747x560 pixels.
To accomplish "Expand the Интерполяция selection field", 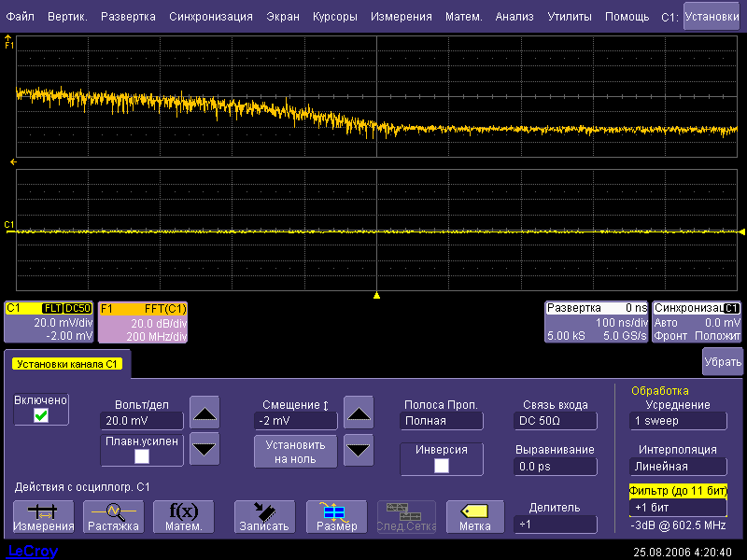I will coord(678,466).
